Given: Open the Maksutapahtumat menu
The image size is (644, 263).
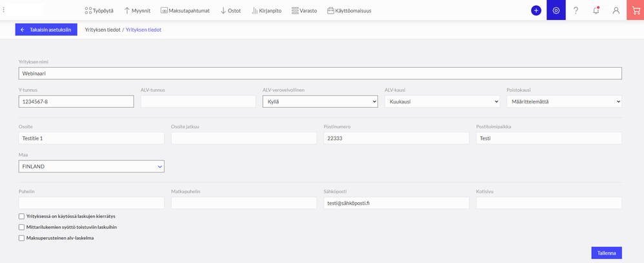Looking at the screenshot, I should 185,11.
